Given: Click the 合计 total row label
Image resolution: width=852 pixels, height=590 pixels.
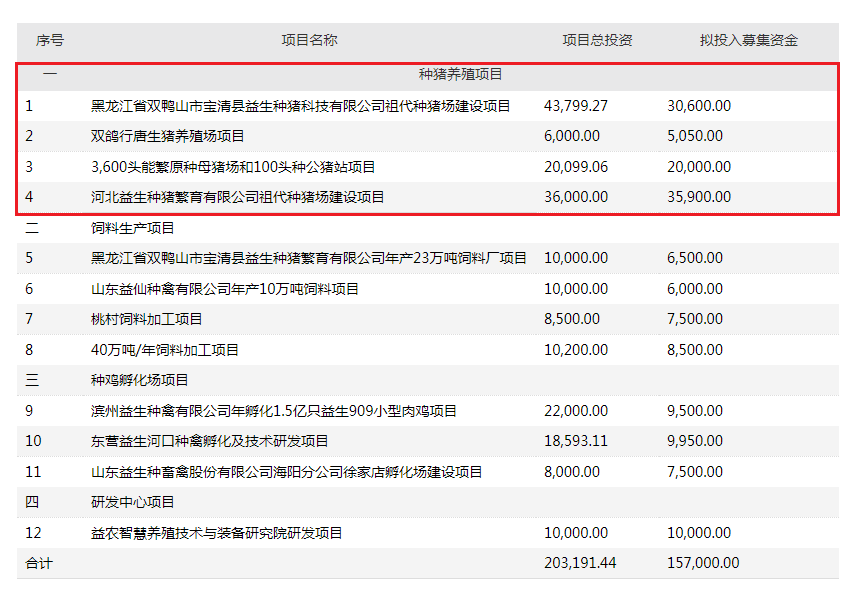Looking at the screenshot, I should [39, 563].
